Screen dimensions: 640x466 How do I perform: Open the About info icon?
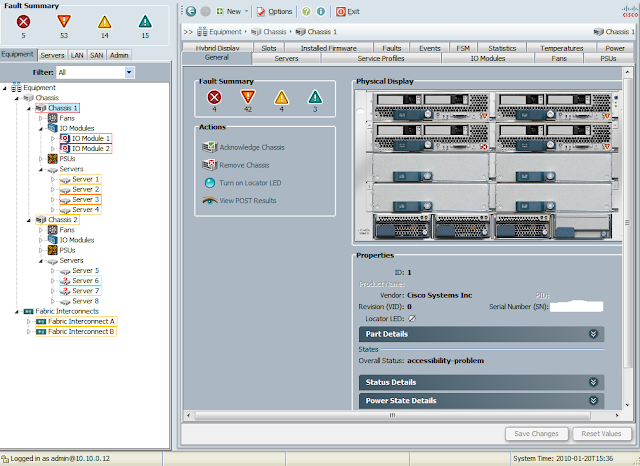321,11
